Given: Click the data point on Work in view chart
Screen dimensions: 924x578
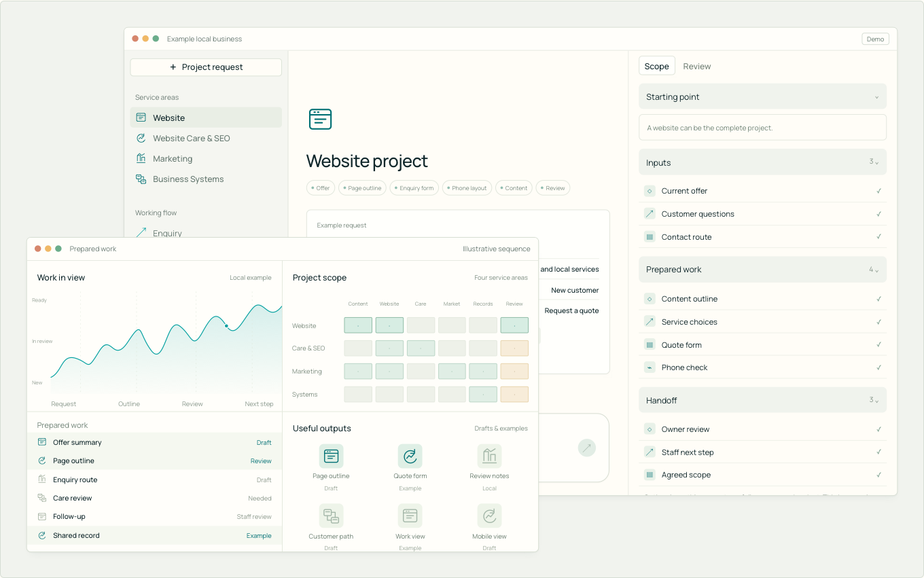Looking at the screenshot, I should pyautogui.click(x=226, y=326).
